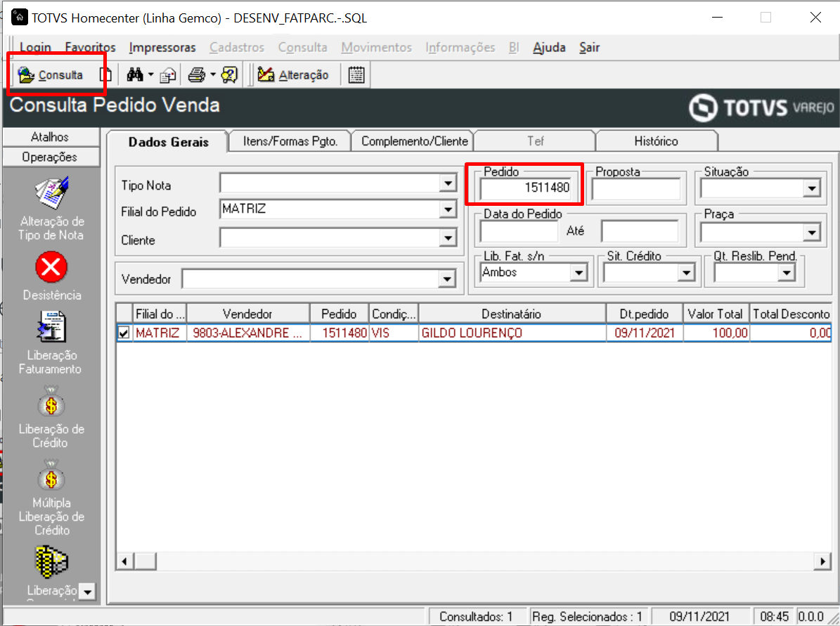Expand the Tipo Nota dropdown

coord(447,183)
